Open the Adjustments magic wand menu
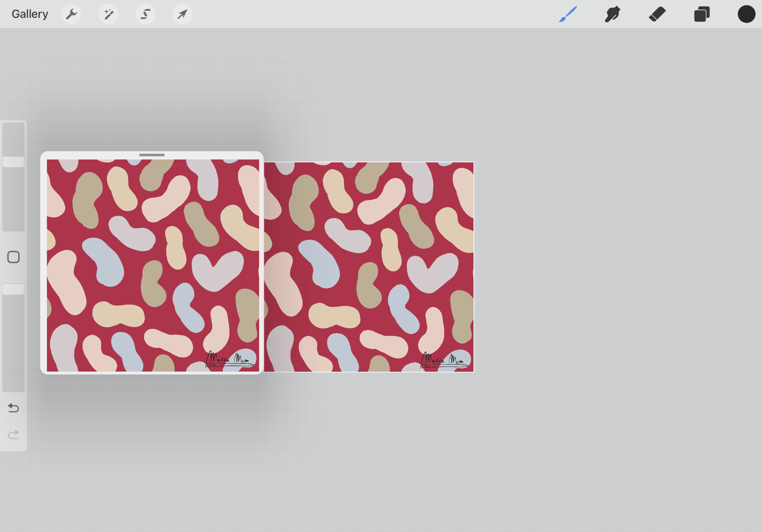Viewport: 762px width, 532px height. tap(108, 14)
